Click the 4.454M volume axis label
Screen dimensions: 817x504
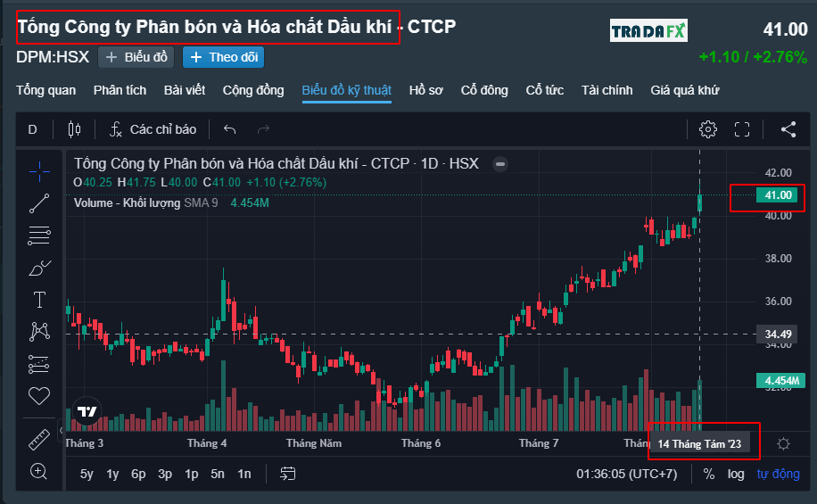point(781,381)
